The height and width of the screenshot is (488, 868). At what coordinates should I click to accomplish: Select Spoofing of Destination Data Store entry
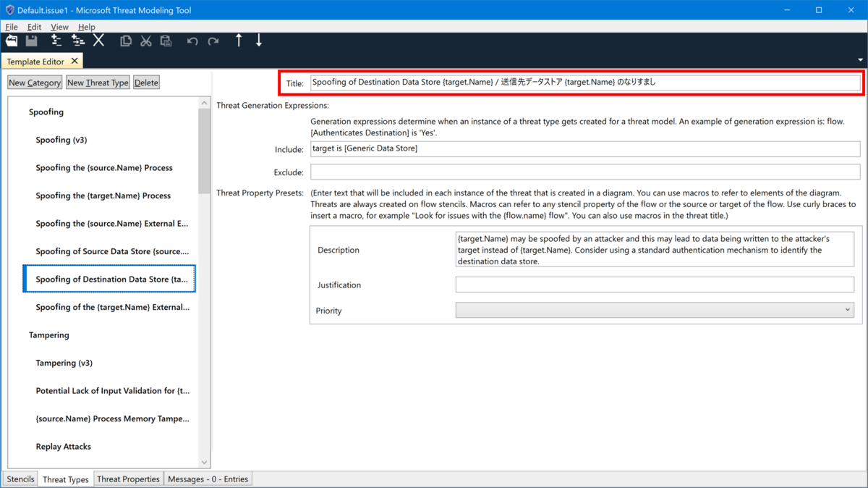click(109, 279)
